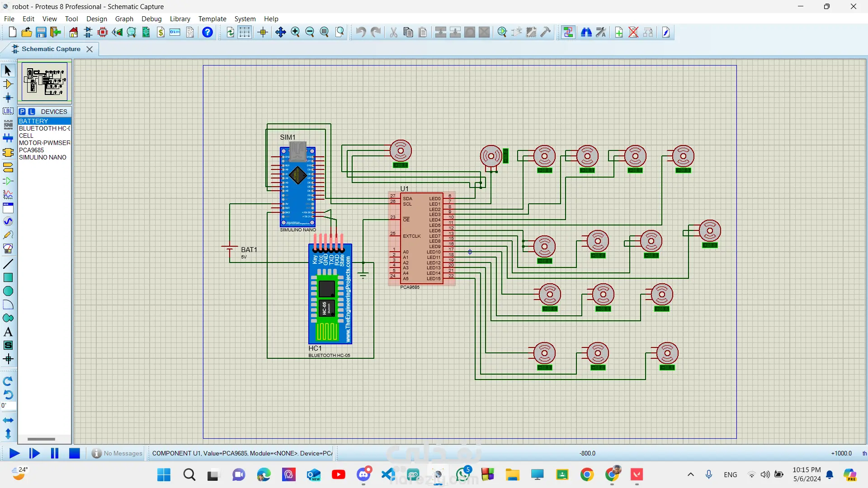Toggle wire autorouter toolbar button
The width and height of the screenshot is (868, 488).
(568, 32)
